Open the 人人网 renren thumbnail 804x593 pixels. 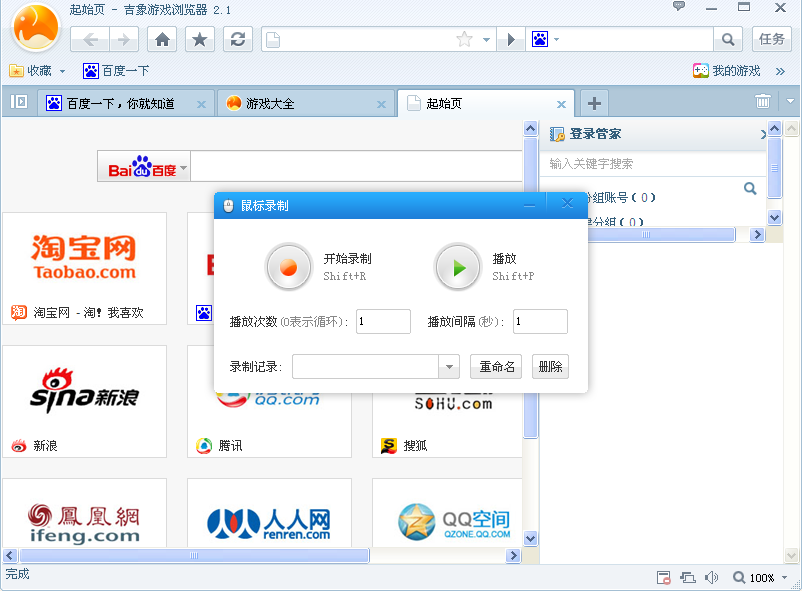pos(269,513)
